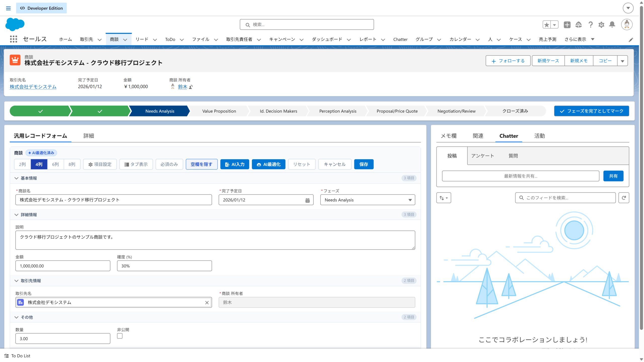Image resolution: width=644 pixels, height=362 pixels.
Task: Switch to the 詳細 tab
Action: (x=89, y=136)
